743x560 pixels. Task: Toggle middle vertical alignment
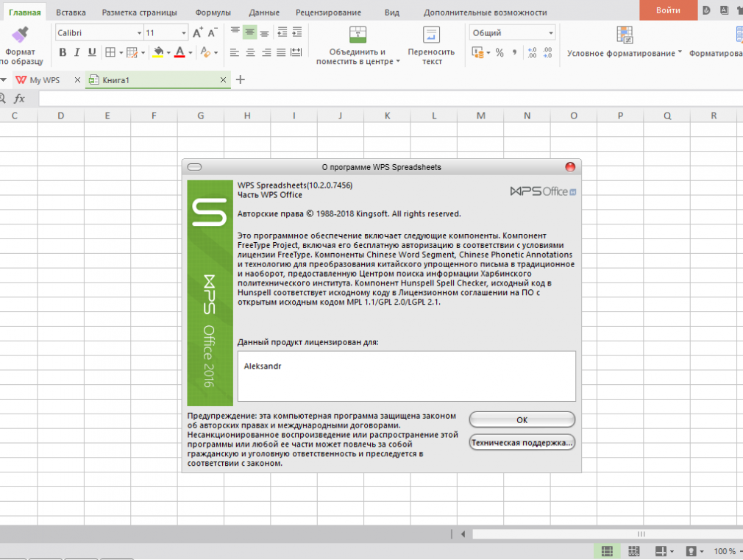click(x=249, y=32)
